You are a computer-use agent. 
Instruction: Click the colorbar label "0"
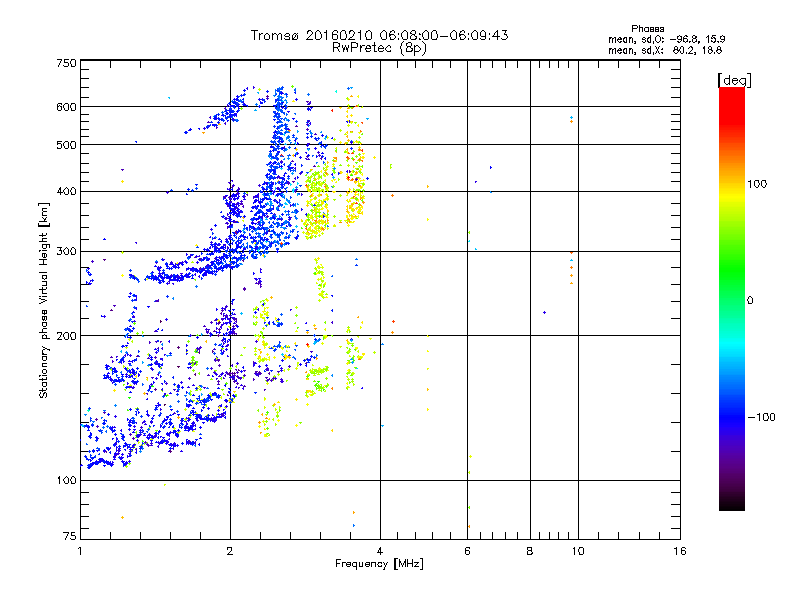point(750,301)
